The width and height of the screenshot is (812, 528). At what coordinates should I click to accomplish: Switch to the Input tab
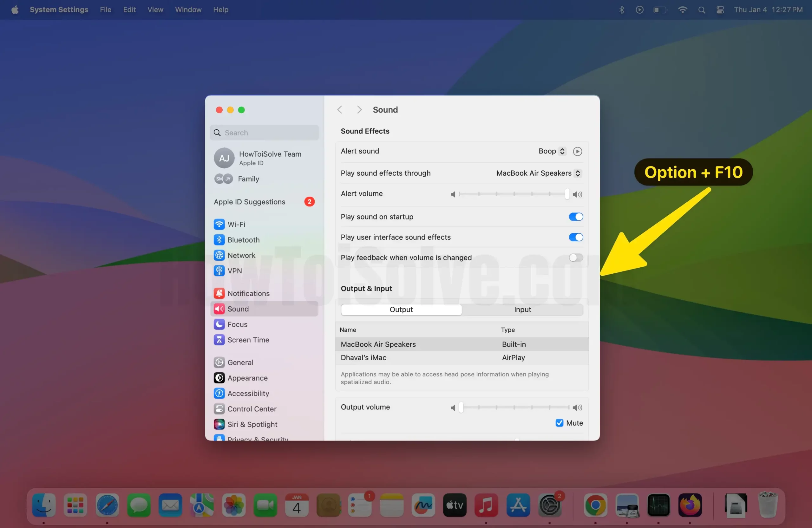tap(523, 310)
